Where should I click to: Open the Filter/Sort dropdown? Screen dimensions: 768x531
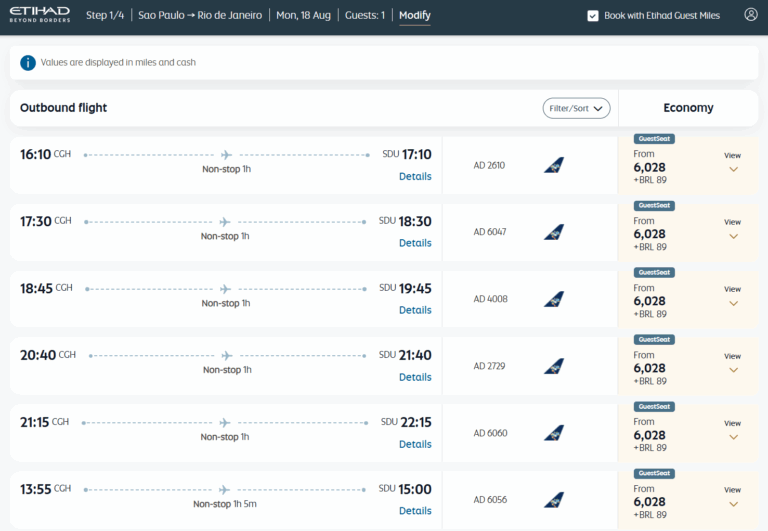tap(576, 108)
